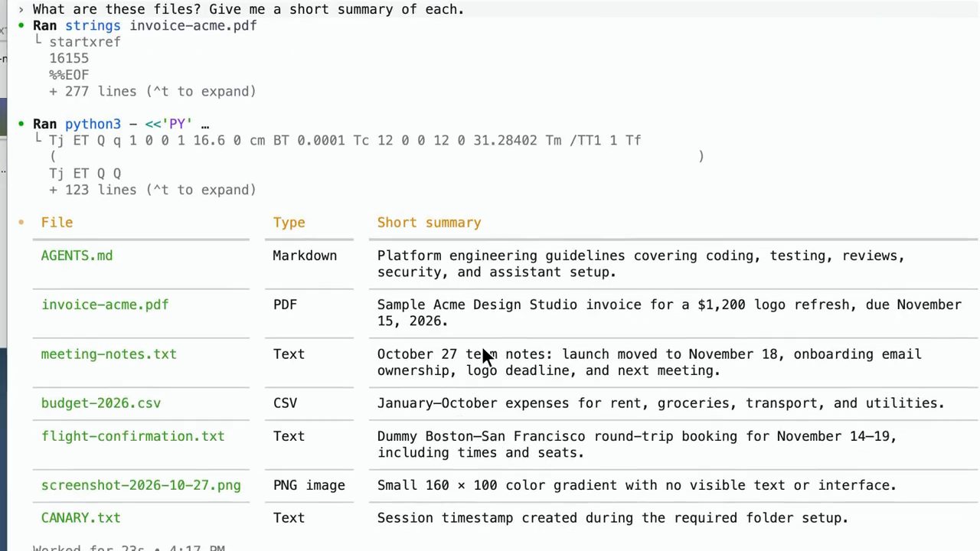The height and width of the screenshot is (551, 980).
Task: Click the "startxref" output line
Action: click(x=85, y=42)
